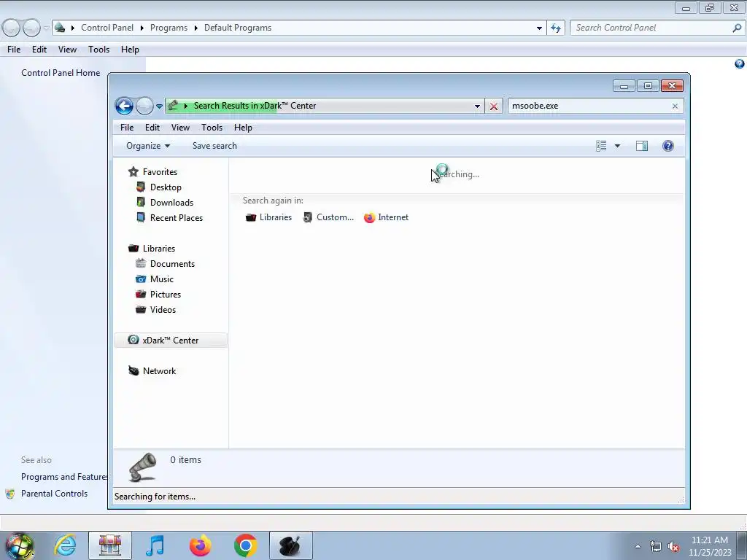Image resolution: width=747 pixels, height=560 pixels.
Task: Click the Videos library icon
Action: (141, 309)
